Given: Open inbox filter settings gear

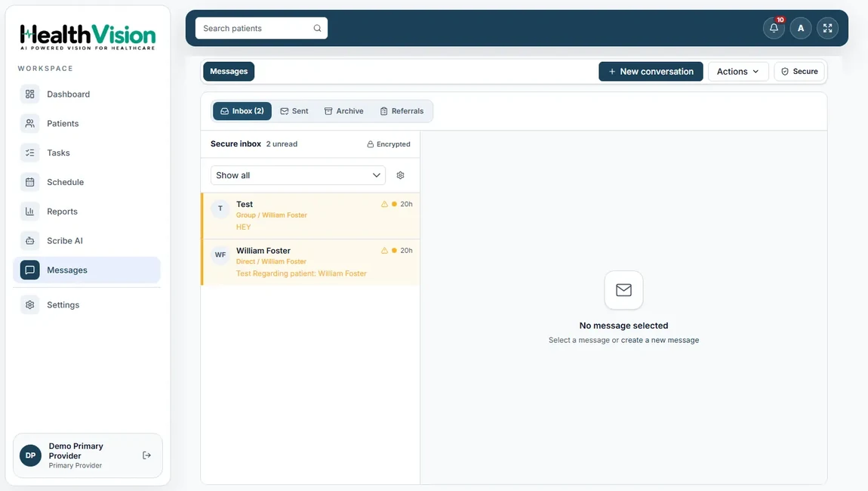Looking at the screenshot, I should pyautogui.click(x=400, y=176).
